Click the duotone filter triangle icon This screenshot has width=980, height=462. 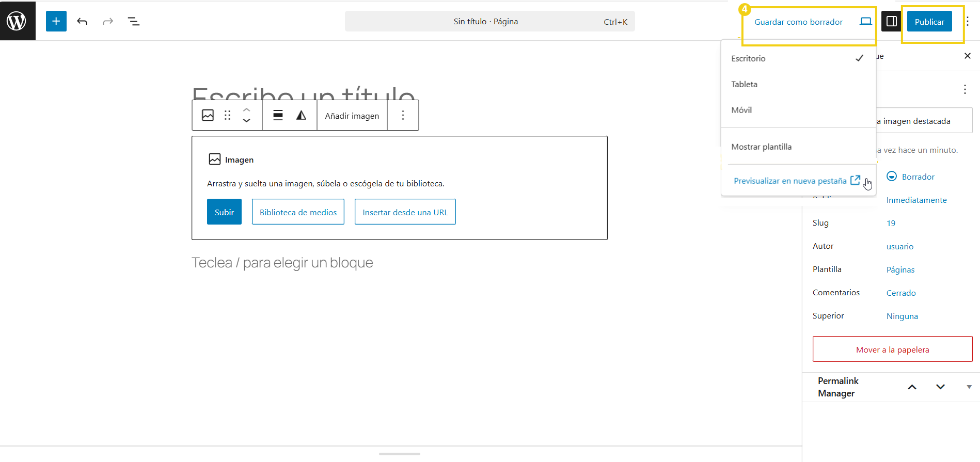pyautogui.click(x=301, y=115)
